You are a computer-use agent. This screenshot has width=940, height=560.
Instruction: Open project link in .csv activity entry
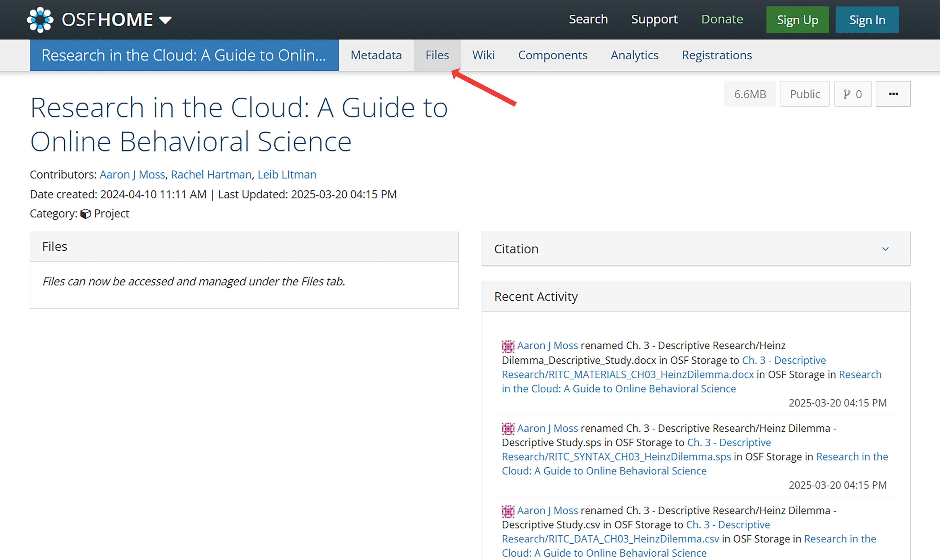click(x=604, y=553)
